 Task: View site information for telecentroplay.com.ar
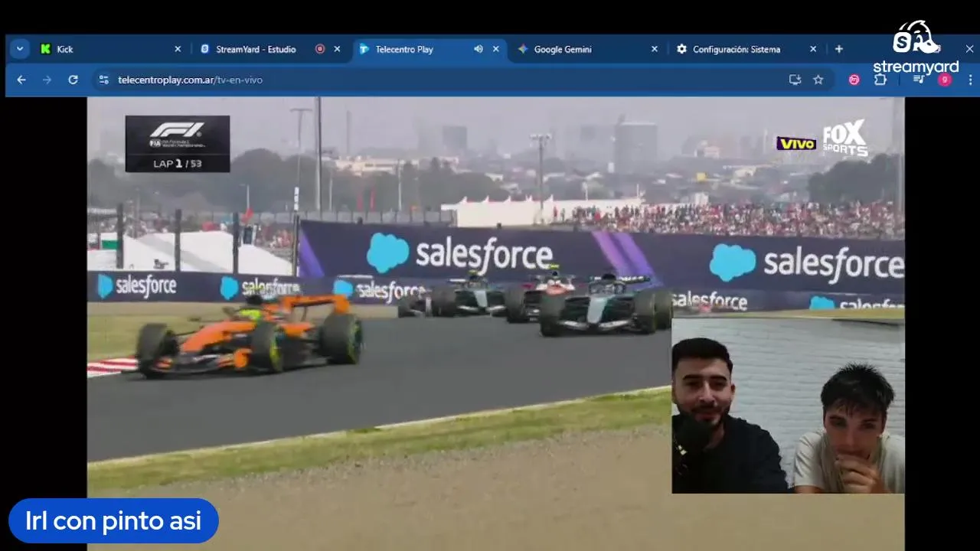pyautogui.click(x=103, y=80)
